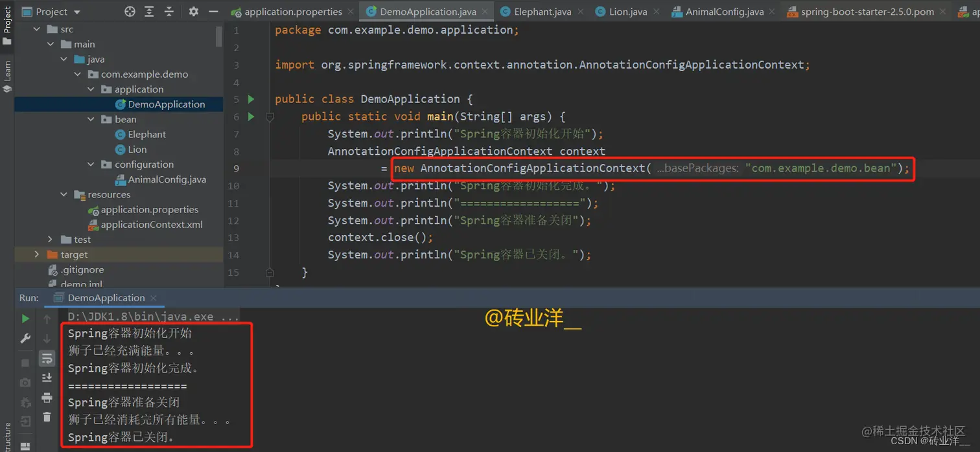
Task: Clear console with trash icon
Action: pyautogui.click(x=47, y=417)
